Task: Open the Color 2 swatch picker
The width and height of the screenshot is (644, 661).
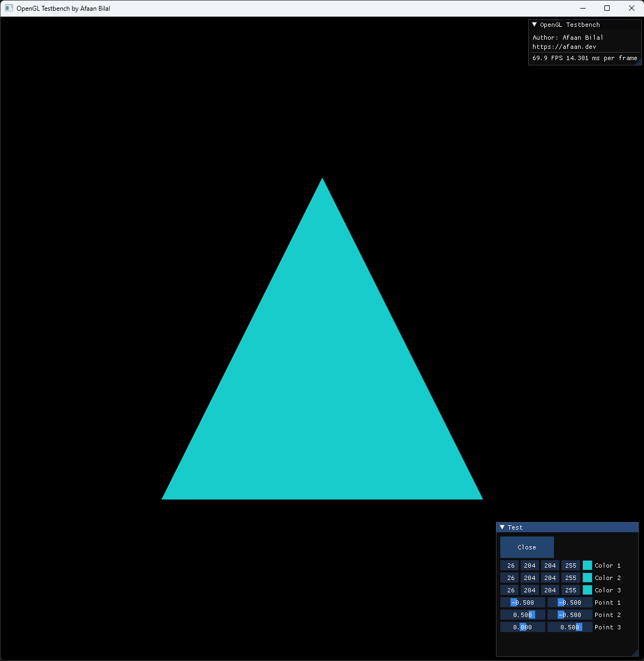Action: click(587, 578)
